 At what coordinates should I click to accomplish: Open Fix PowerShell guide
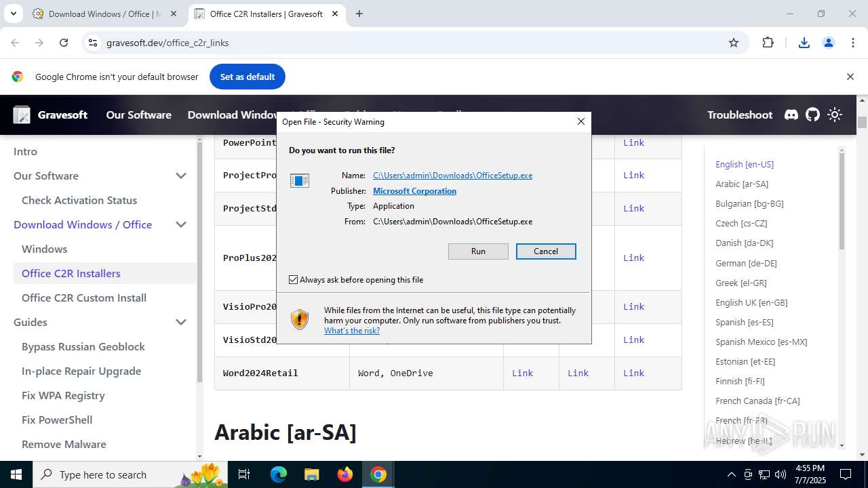pos(57,420)
